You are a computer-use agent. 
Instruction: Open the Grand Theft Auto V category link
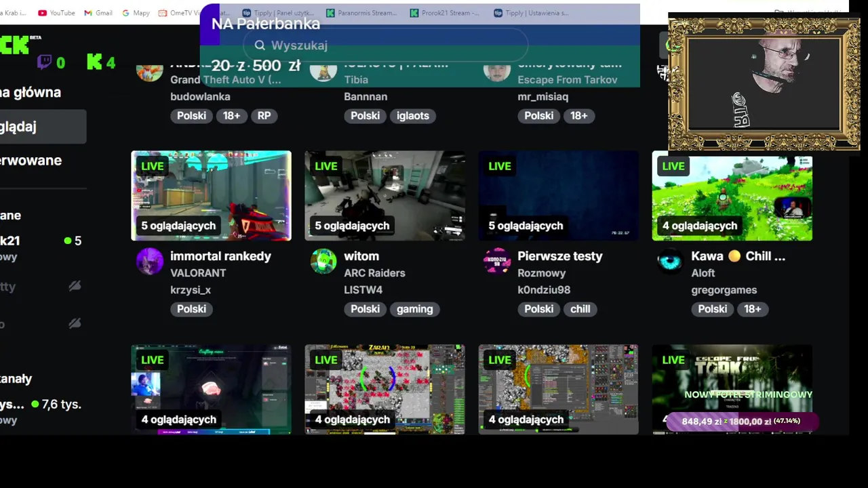(225, 80)
